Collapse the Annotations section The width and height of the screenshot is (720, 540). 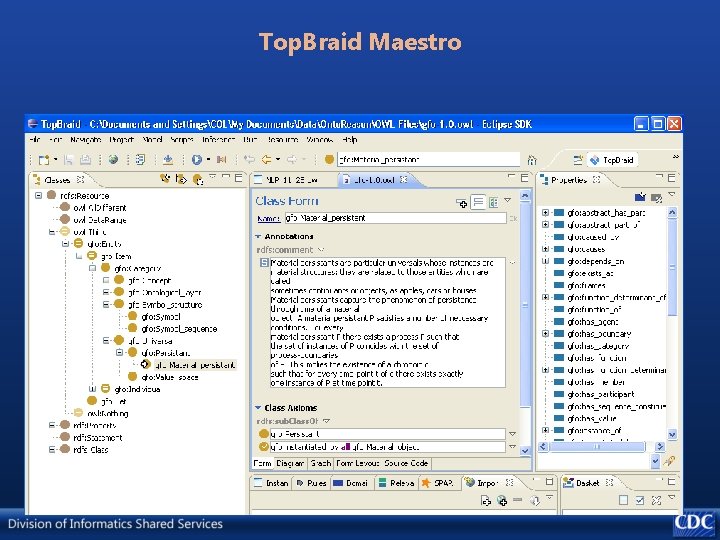coord(258,236)
